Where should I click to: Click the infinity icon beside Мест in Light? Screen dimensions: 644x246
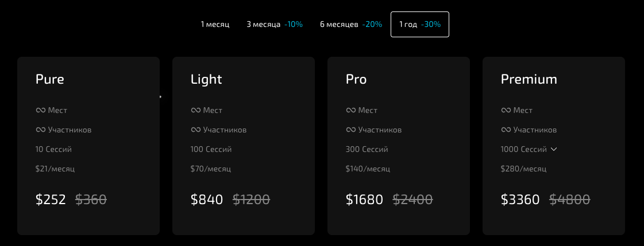[195, 110]
